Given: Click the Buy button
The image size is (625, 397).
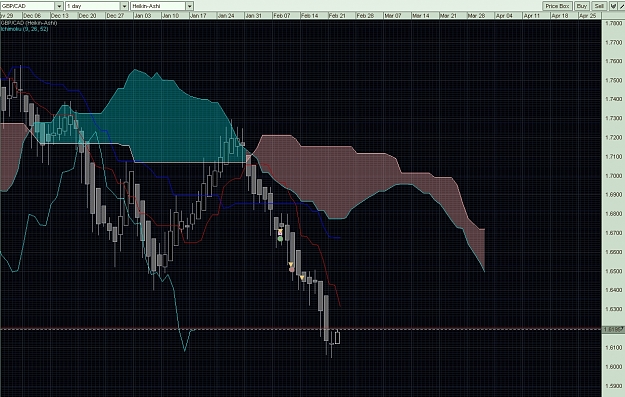Looking at the screenshot, I should click(x=582, y=6).
